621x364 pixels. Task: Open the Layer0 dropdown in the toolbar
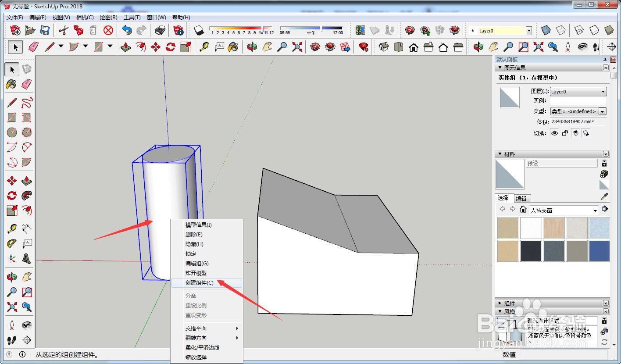[529, 31]
